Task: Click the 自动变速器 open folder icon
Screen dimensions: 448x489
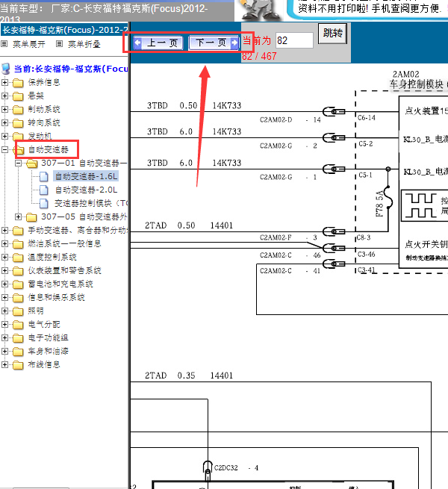Action: (x=20, y=150)
